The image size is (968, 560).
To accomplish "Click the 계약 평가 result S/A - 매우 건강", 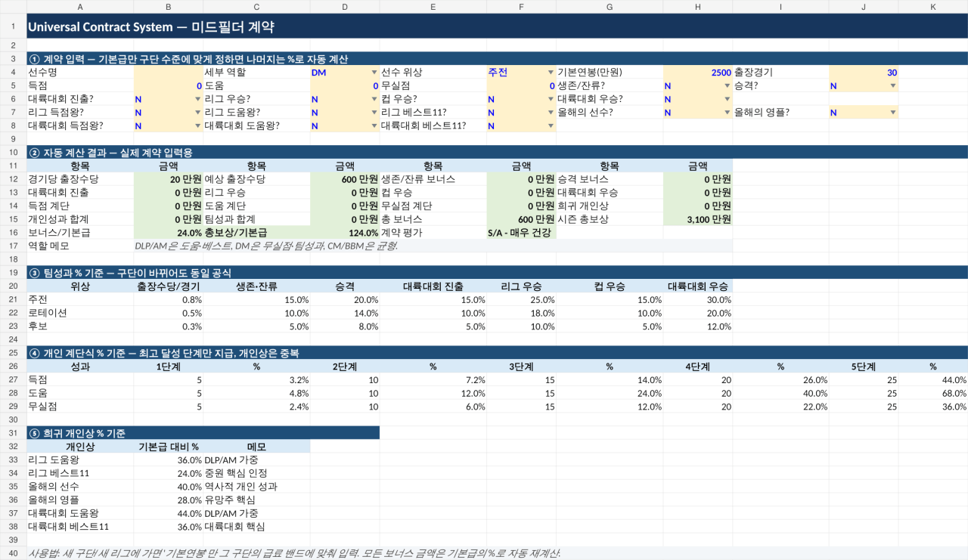I will pos(521,233).
